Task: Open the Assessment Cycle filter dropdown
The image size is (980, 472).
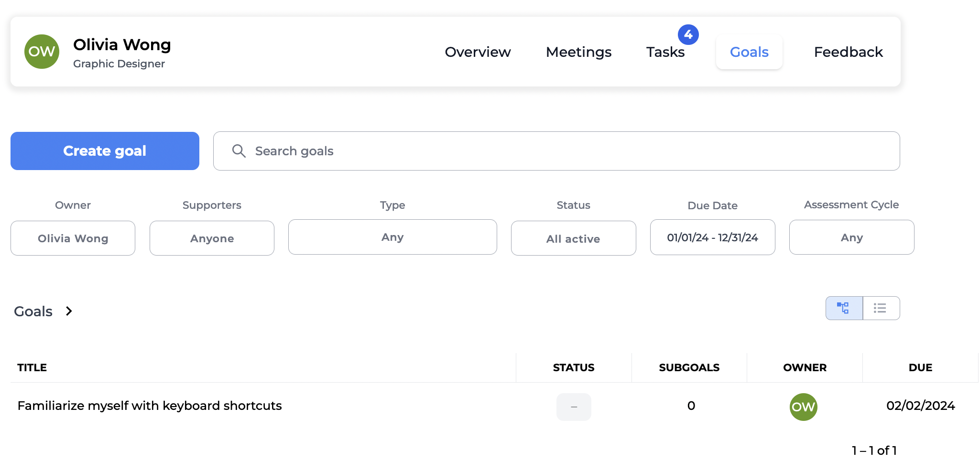Action: tap(851, 237)
